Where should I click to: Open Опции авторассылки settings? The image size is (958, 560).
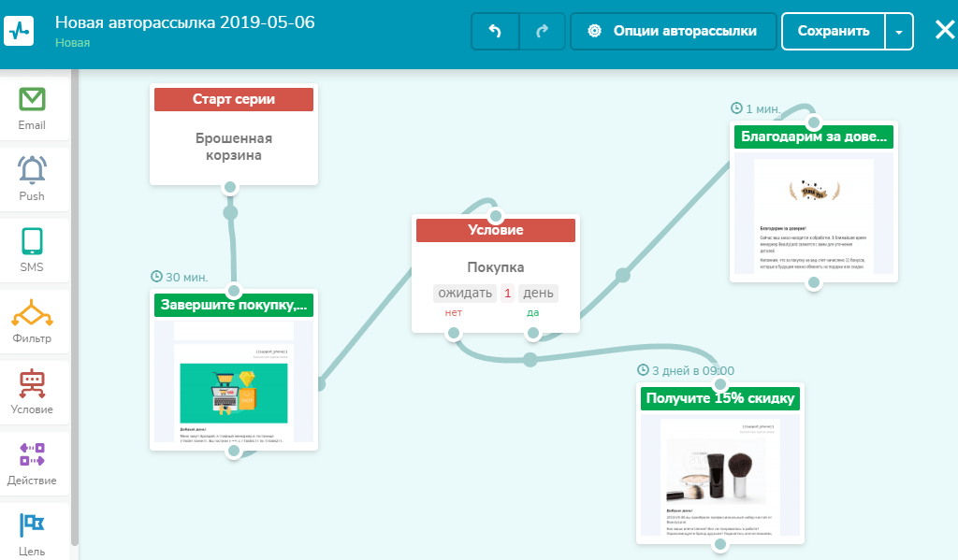pyautogui.click(x=672, y=31)
